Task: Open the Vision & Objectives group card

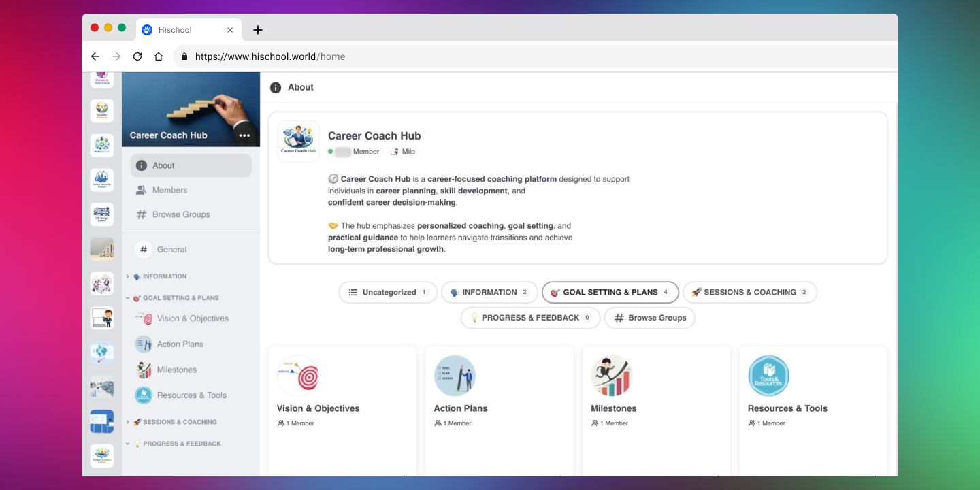Action: coord(342,411)
